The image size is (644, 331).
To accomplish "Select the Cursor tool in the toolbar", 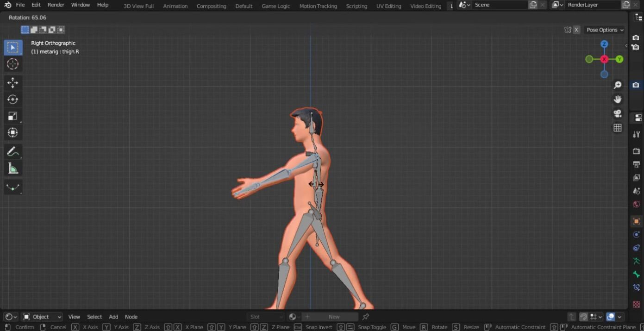I will [13, 64].
